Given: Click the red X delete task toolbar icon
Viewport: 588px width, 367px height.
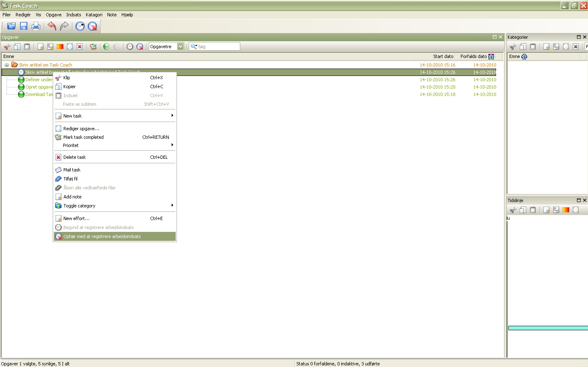Looking at the screenshot, I should pyautogui.click(x=80, y=47).
